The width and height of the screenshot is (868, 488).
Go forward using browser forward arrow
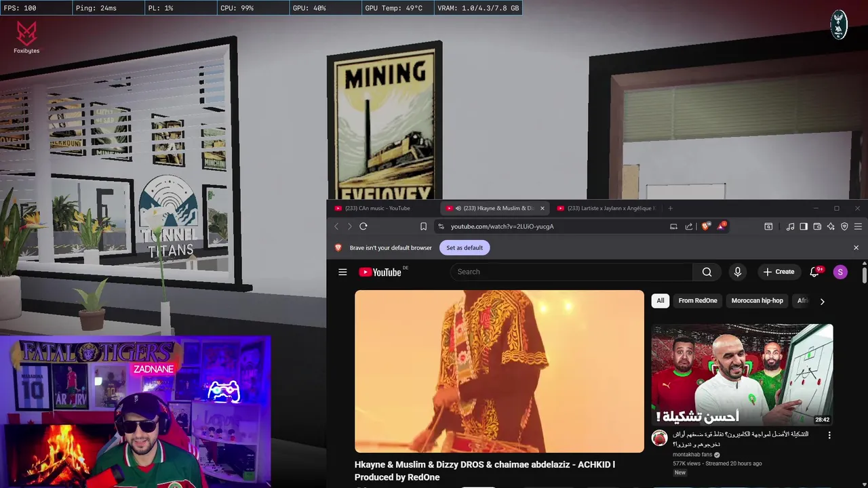[349, 226]
